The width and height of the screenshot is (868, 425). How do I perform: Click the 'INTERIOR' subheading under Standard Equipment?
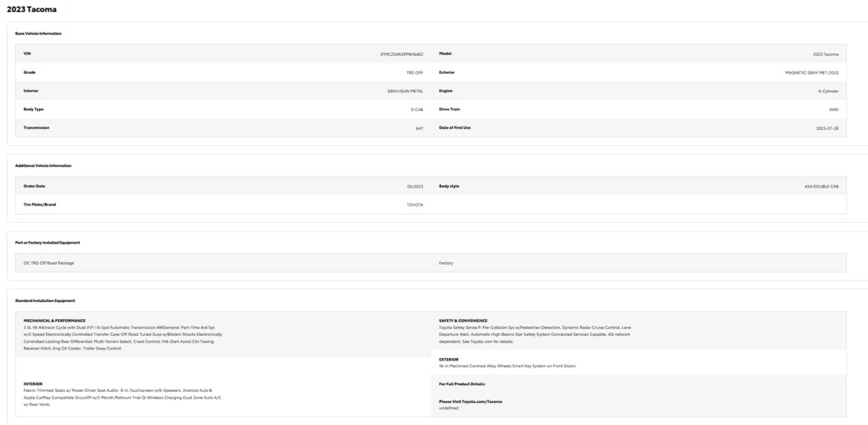tap(33, 384)
